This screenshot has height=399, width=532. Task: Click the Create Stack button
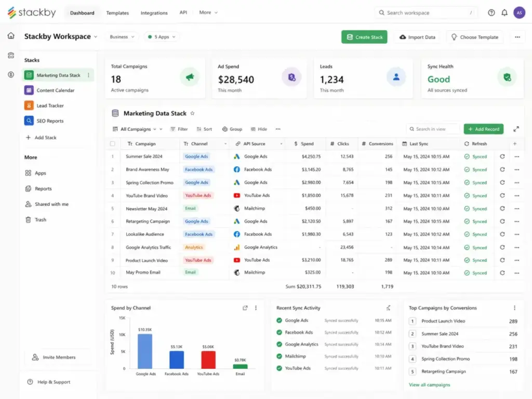(364, 37)
